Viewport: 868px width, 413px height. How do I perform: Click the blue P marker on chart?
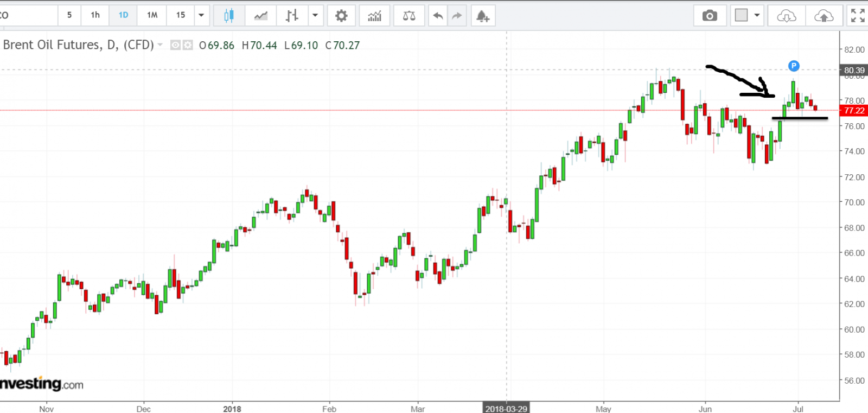point(794,66)
